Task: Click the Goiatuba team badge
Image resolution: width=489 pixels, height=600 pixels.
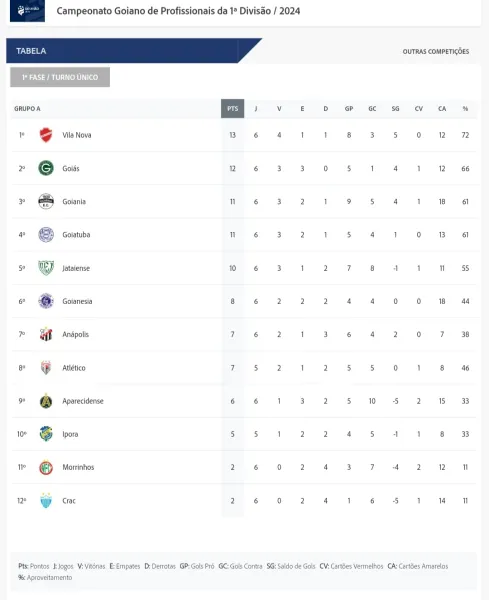Action: [46, 235]
